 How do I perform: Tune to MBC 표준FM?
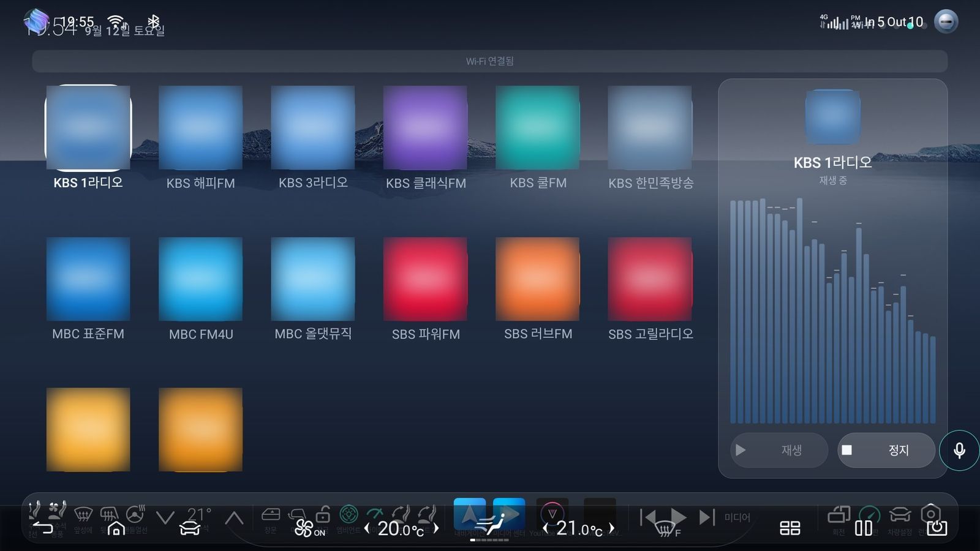pos(88,279)
